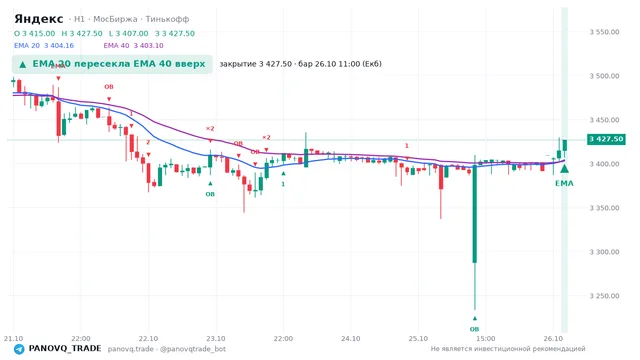Click the 25.10 date axis label
The width and height of the screenshot is (640, 360).
[x=418, y=338]
